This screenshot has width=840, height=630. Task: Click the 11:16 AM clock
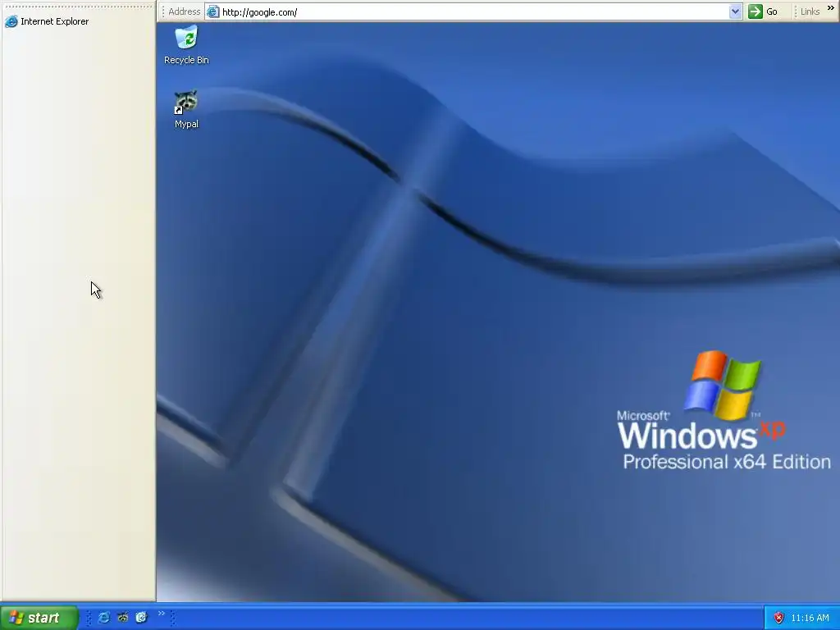(810, 619)
